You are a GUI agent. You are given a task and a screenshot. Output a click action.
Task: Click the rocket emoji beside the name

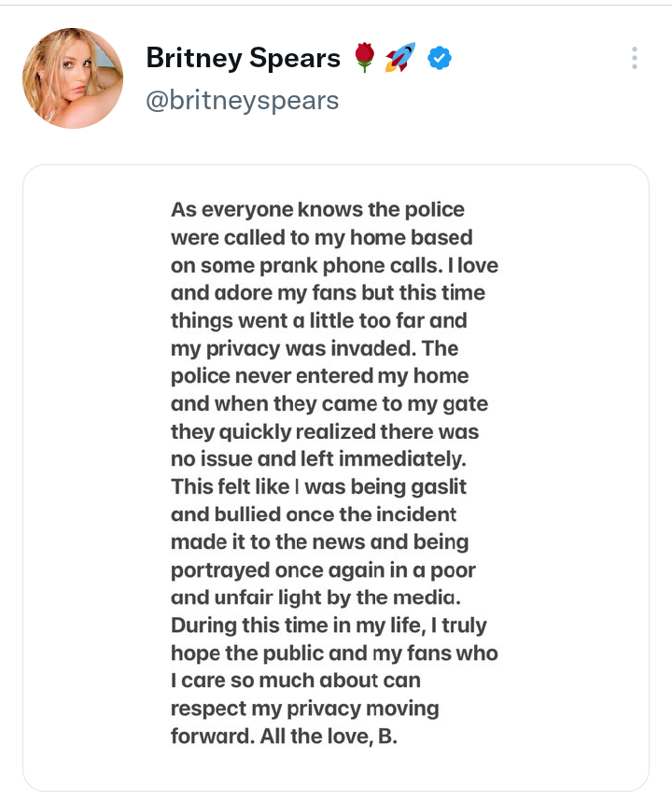pyautogui.click(x=400, y=59)
